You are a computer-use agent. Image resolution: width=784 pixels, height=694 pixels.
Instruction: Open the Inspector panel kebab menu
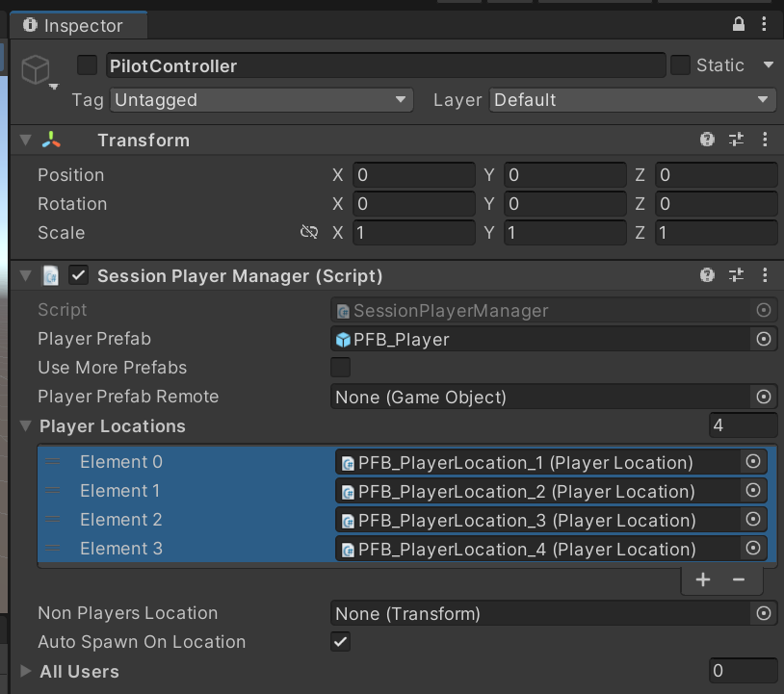(x=766, y=25)
